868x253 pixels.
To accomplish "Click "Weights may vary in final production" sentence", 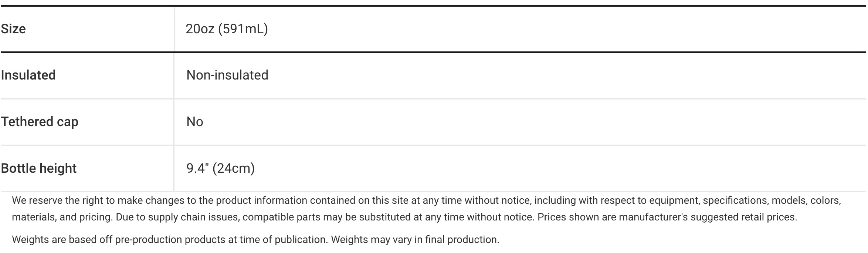I will click(415, 240).
